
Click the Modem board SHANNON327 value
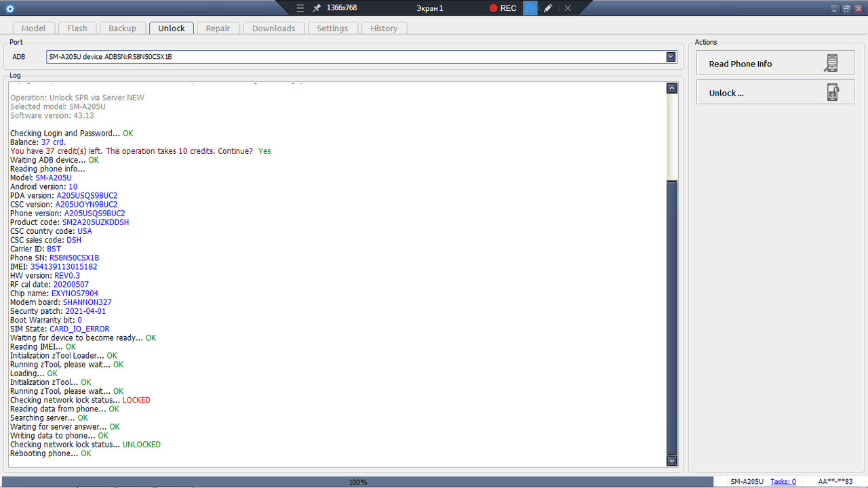coord(87,302)
